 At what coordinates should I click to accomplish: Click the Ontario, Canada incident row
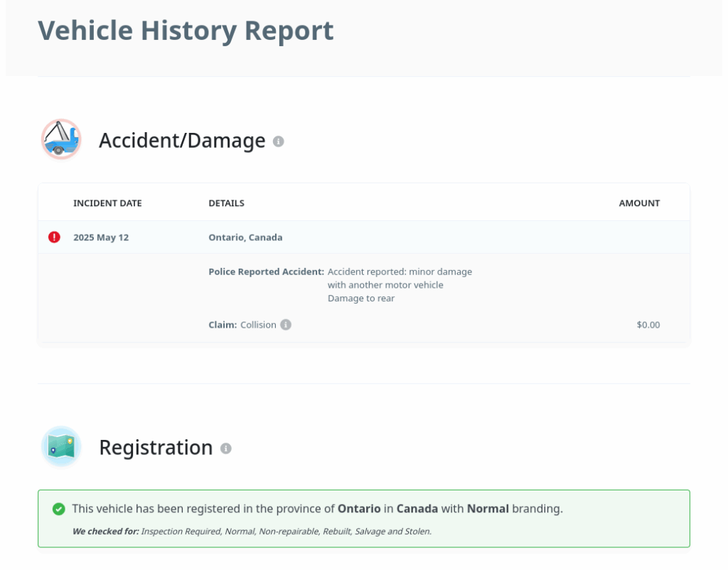click(x=245, y=237)
